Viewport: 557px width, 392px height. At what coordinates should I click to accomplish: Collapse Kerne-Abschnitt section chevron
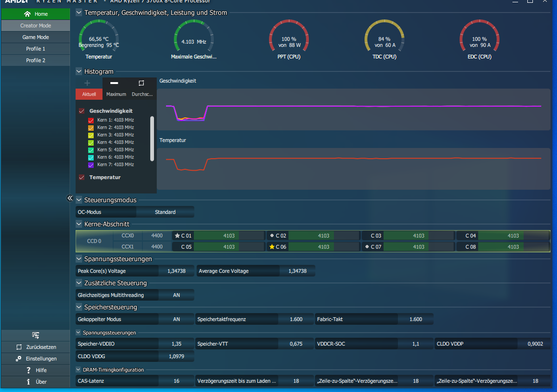78,224
